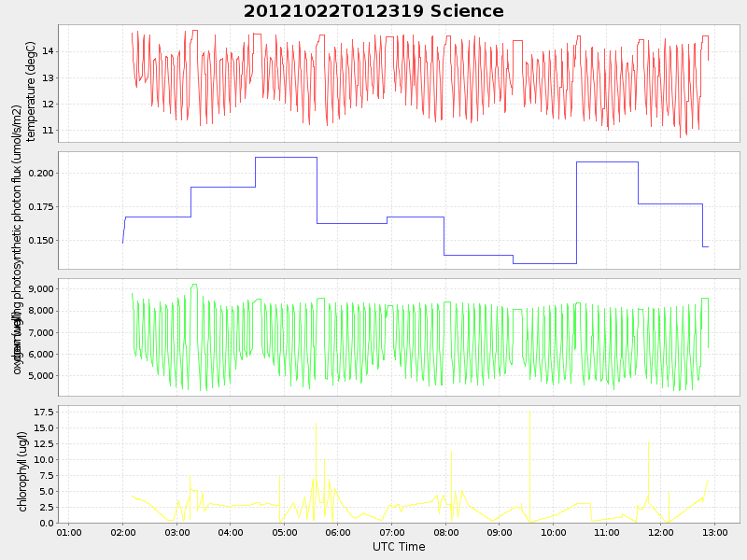Click the chart title 20121022T012319 Science

[x=373, y=11]
